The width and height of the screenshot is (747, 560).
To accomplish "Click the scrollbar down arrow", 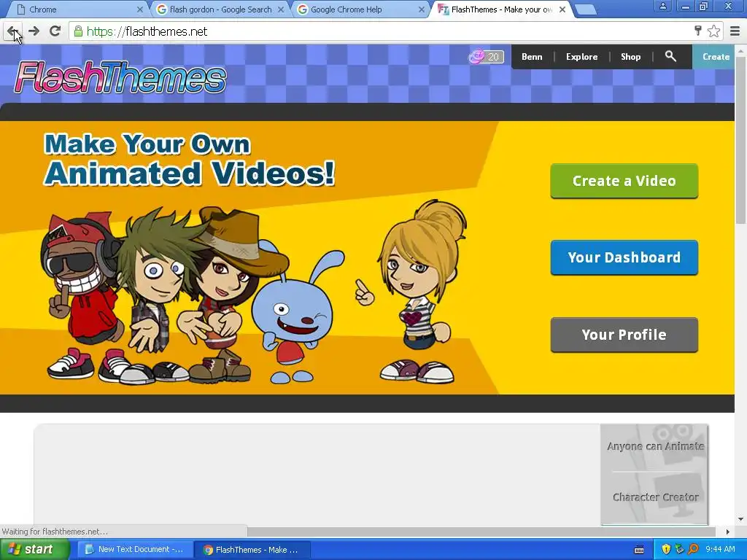I will point(740,519).
